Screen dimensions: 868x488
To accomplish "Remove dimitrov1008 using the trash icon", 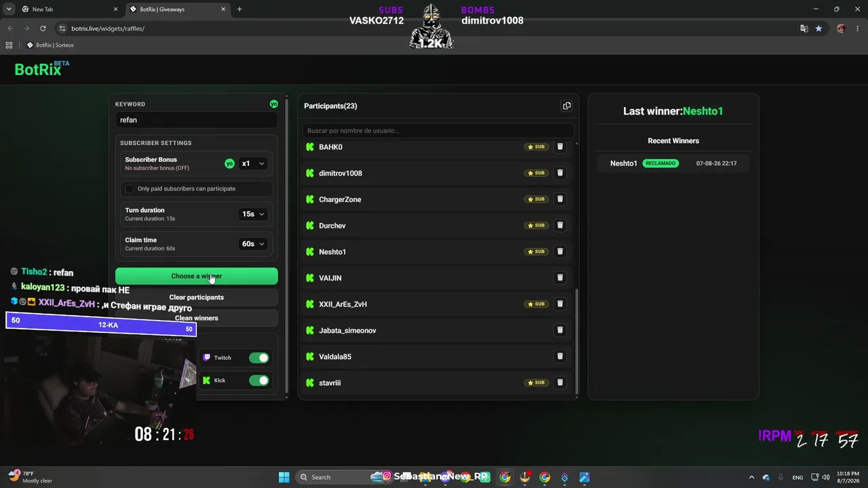I will tap(560, 173).
